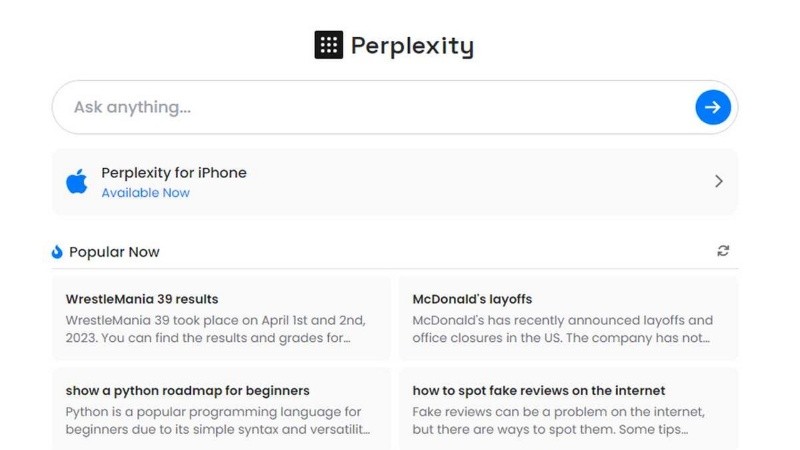Open the python roadmap for beginners title
This screenshot has height=450, width=800.
[188, 391]
